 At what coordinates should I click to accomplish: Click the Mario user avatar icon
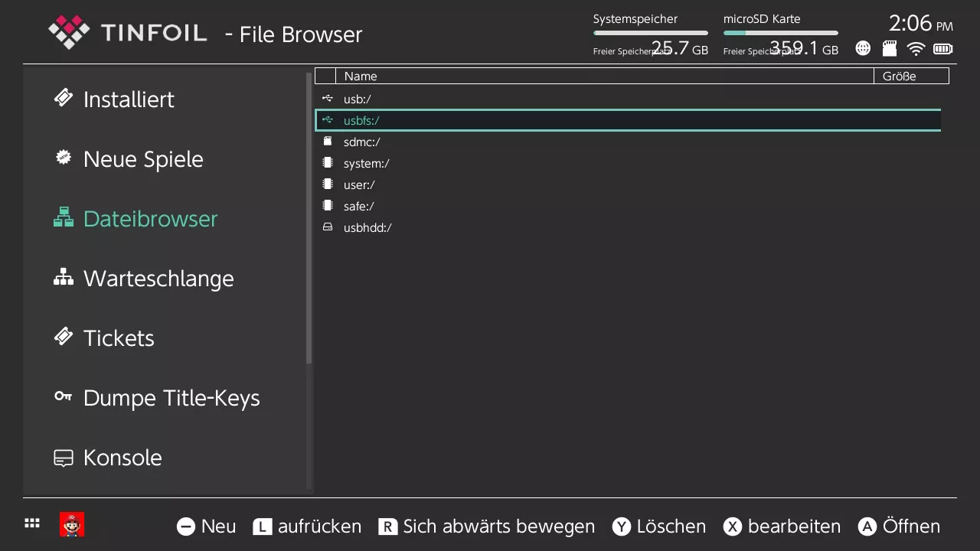[72, 525]
